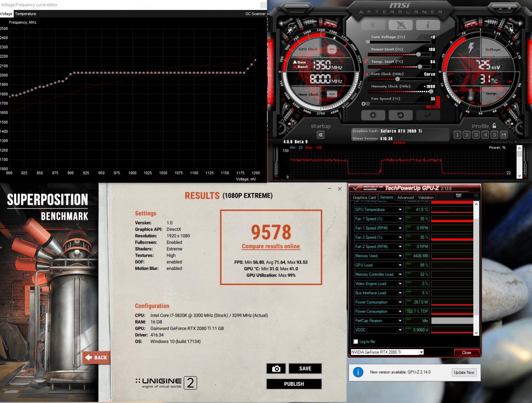Open Afterburner settings gear button
The width and height of the screenshot is (532, 403).
click(x=373, y=115)
